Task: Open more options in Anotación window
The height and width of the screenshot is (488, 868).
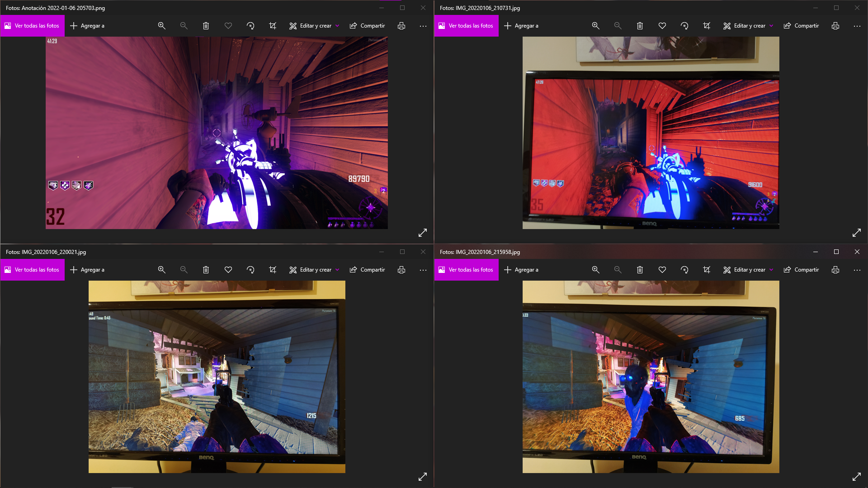Action: [423, 26]
